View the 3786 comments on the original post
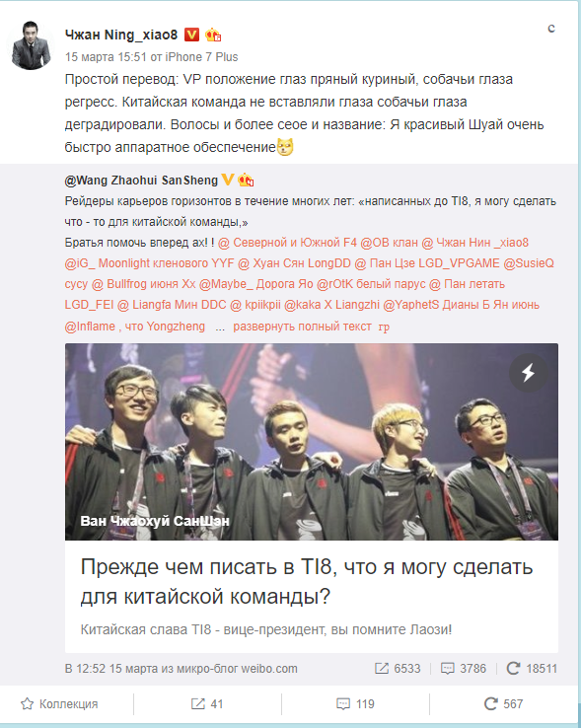The width and height of the screenshot is (581, 728). [463, 668]
